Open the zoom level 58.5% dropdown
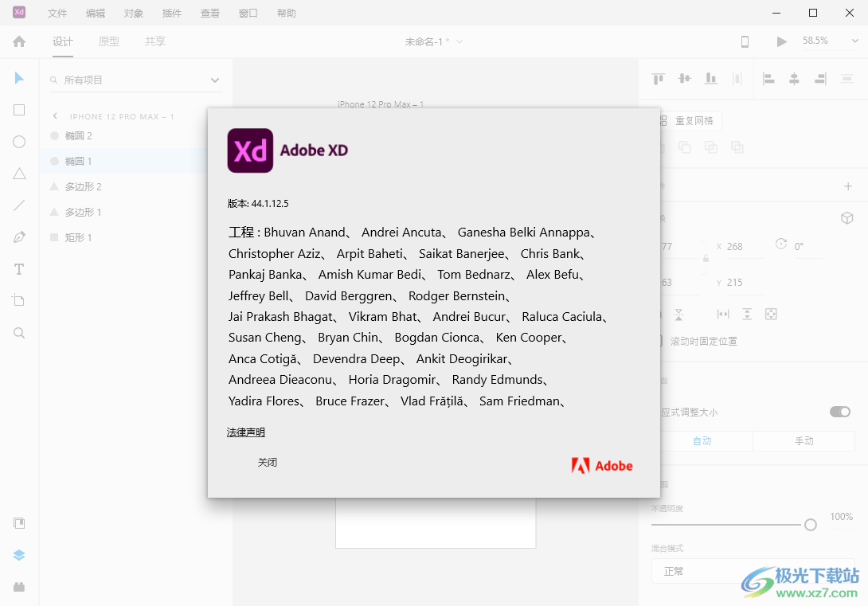The image size is (868, 606). coord(854,41)
